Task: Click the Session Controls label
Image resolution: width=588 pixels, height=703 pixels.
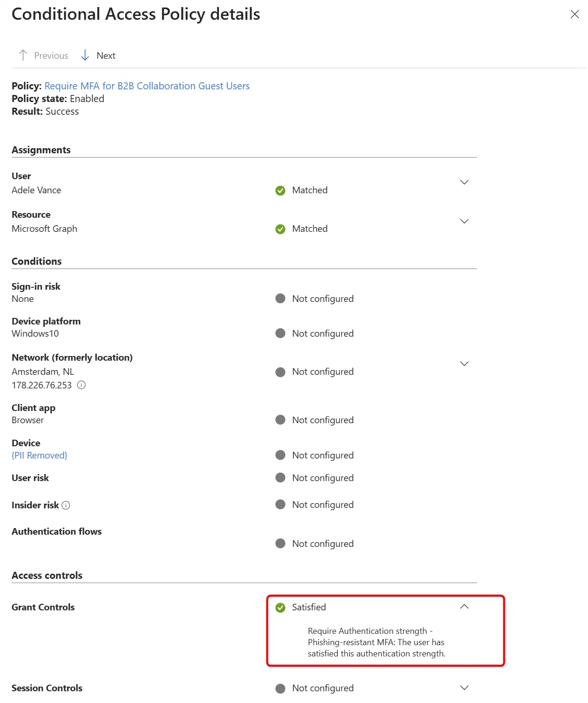Action: click(x=47, y=688)
